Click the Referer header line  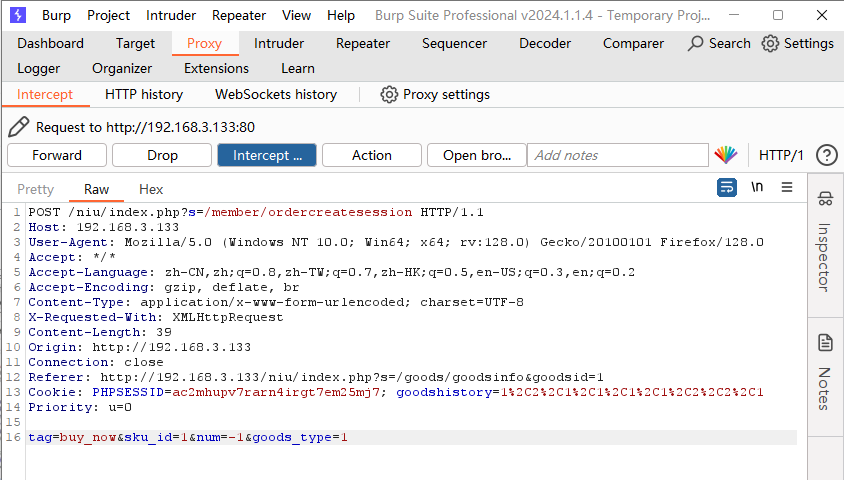point(316,377)
